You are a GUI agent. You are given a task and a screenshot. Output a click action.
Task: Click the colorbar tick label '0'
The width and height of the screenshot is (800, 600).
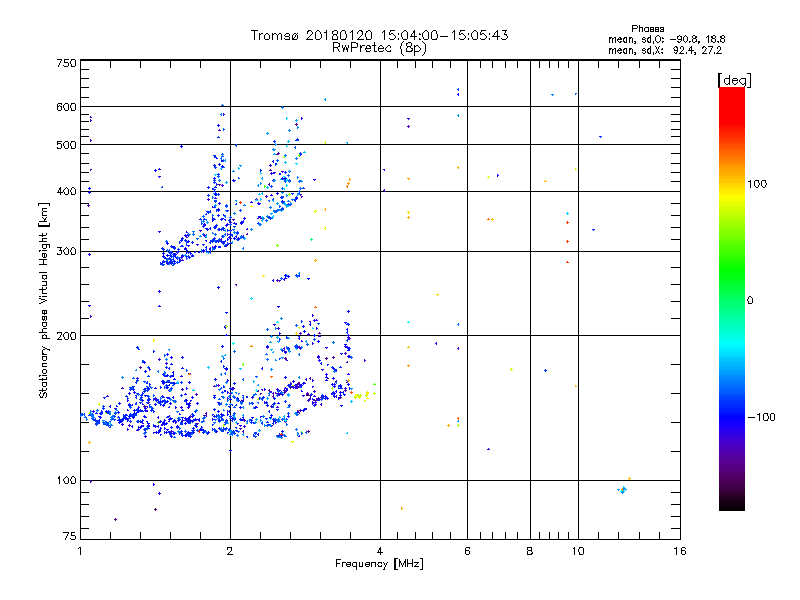pyautogui.click(x=750, y=301)
